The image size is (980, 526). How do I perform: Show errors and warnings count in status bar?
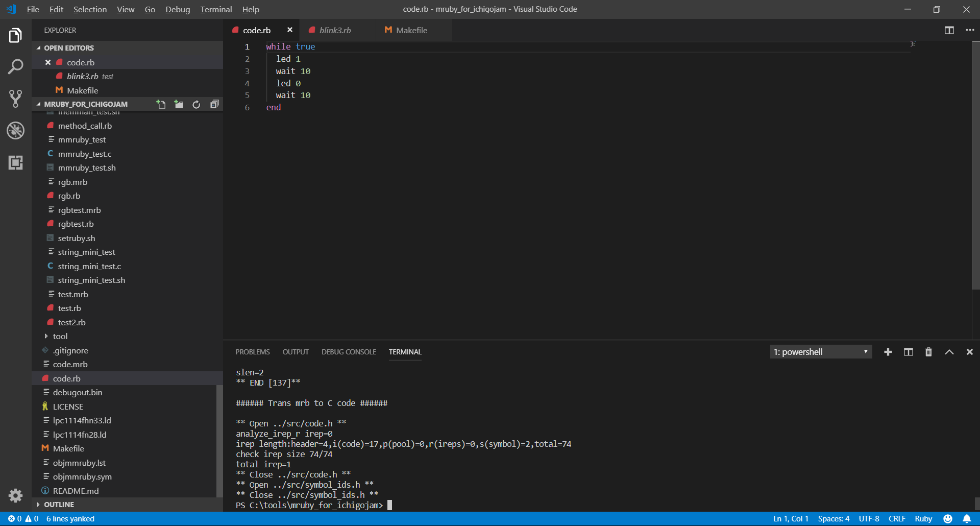click(x=23, y=519)
